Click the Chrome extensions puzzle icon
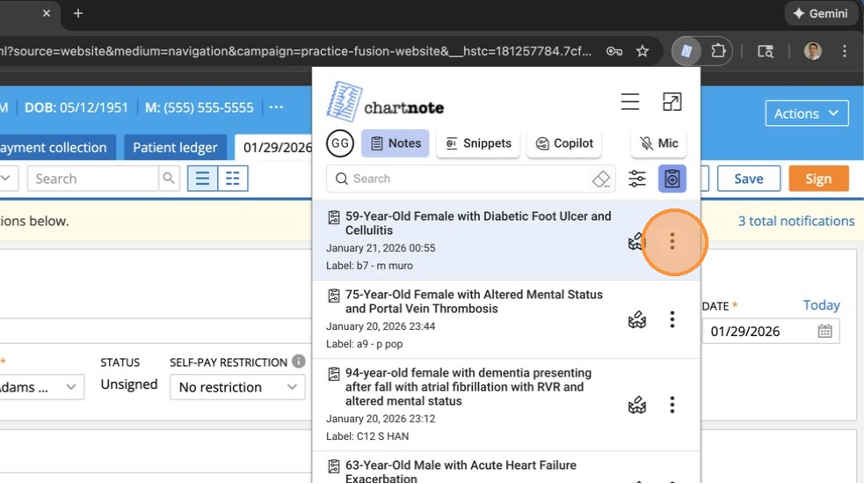This screenshot has width=864, height=484. pos(718,51)
